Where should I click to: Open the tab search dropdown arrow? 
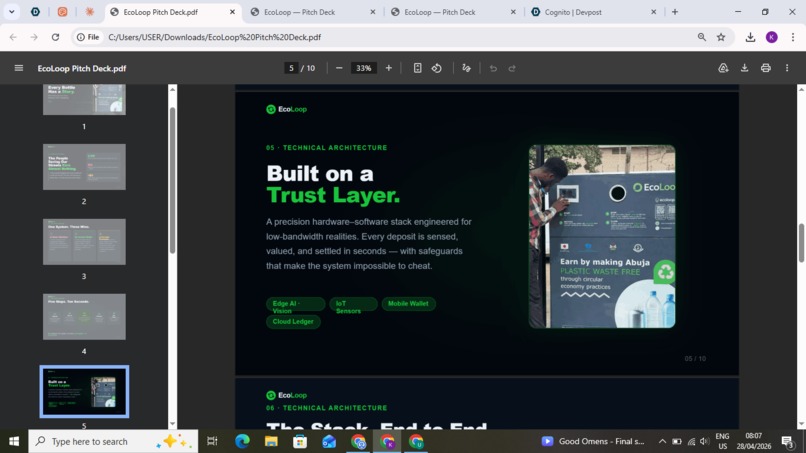pos(11,12)
